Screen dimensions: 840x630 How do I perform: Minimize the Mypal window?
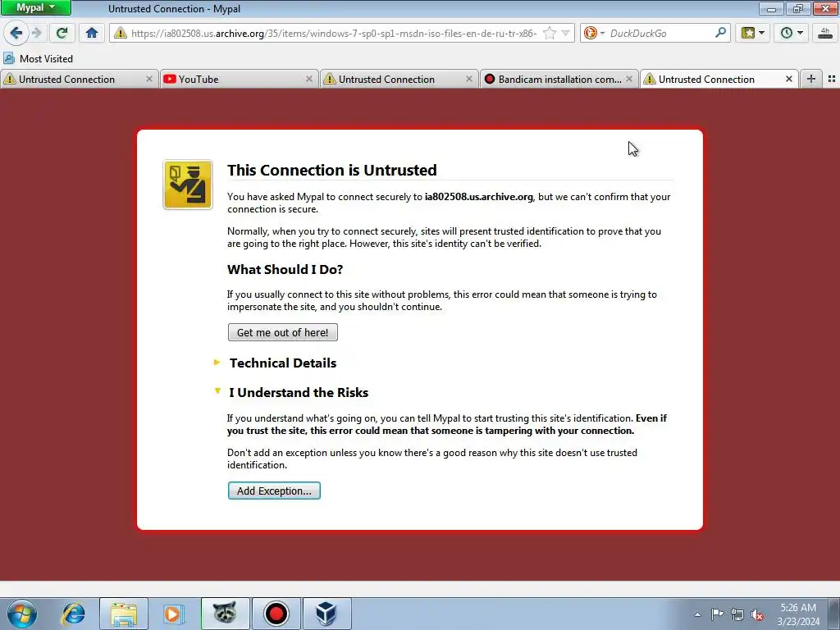tap(771, 8)
